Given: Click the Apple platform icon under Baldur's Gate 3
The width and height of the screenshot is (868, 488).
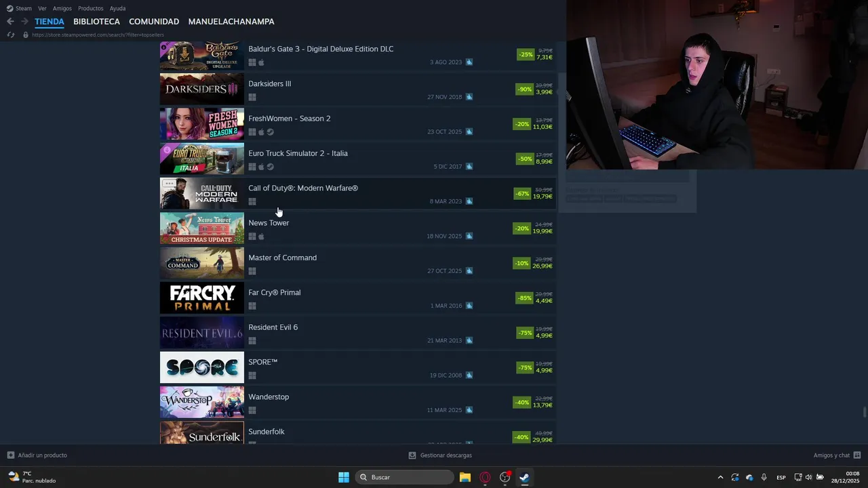Looking at the screenshot, I should point(262,62).
